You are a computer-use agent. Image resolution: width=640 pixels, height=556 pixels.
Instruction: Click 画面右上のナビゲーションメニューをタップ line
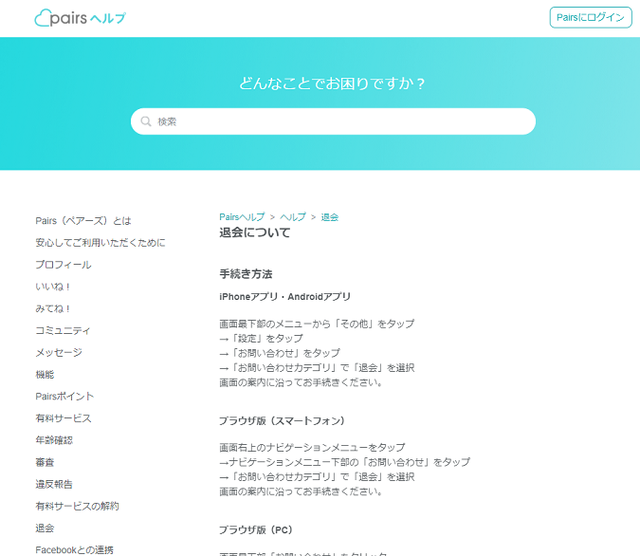click(312, 447)
